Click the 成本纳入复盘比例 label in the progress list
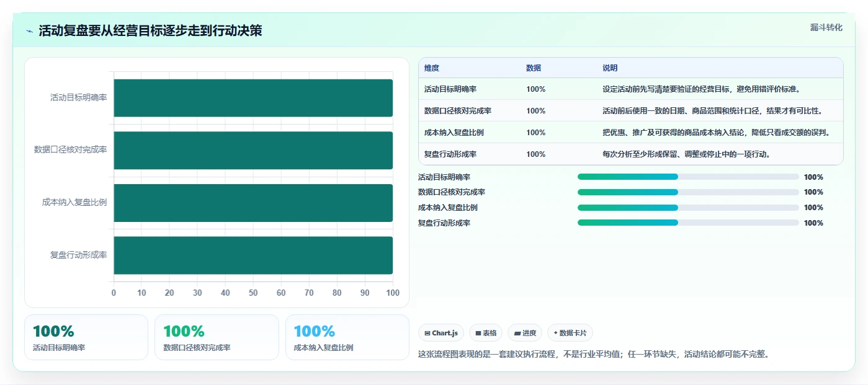 click(448, 208)
